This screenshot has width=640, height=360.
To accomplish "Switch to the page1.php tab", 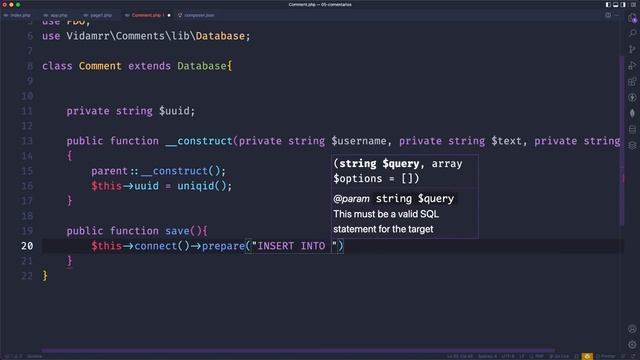I will pos(98,15).
